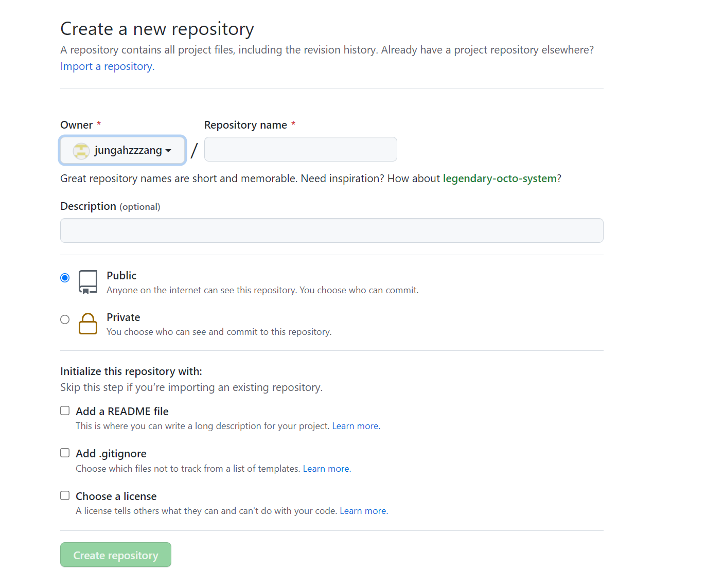The width and height of the screenshot is (706, 588).
Task: Click the Description (optional) label
Action: 110,206
